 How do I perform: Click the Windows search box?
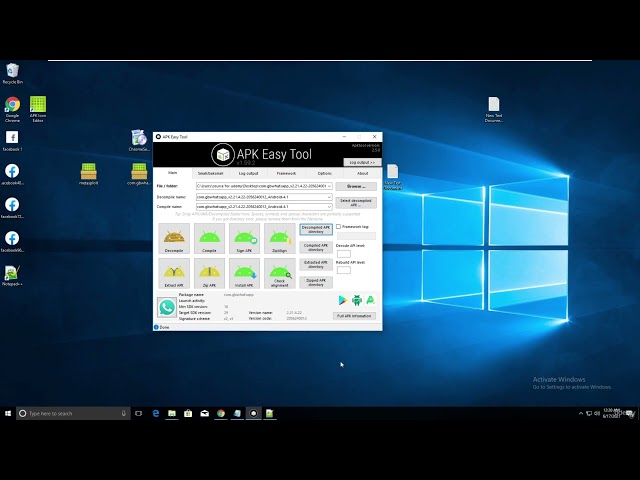pyautogui.click(x=73, y=413)
